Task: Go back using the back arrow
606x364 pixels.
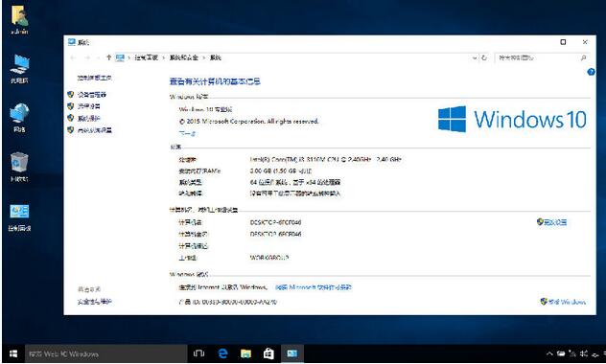Action: pos(73,57)
